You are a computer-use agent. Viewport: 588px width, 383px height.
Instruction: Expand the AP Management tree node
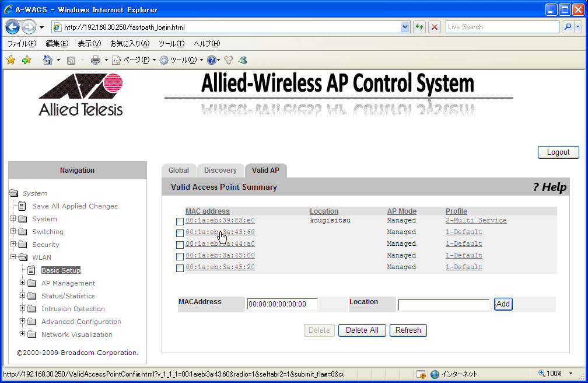pyautogui.click(x=22, y=283)
